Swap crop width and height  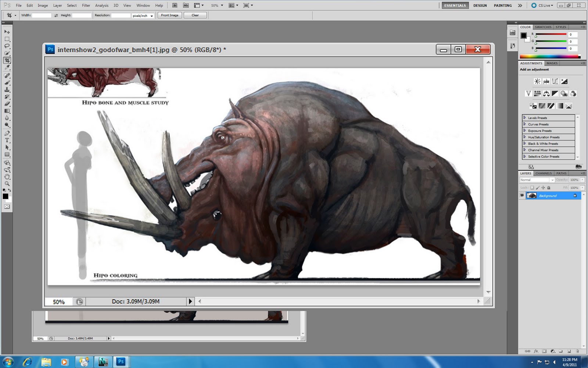tap(56, 15)
